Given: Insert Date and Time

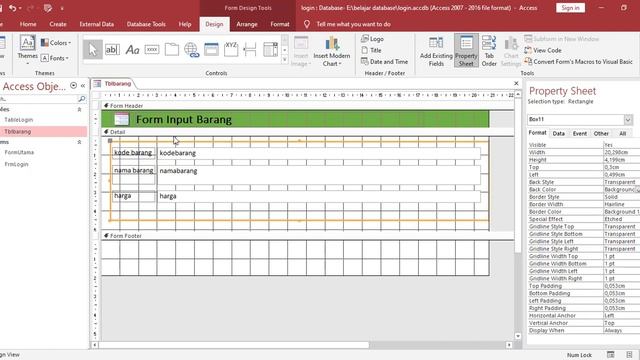Looking at the screenshot, I should (384, 62).
